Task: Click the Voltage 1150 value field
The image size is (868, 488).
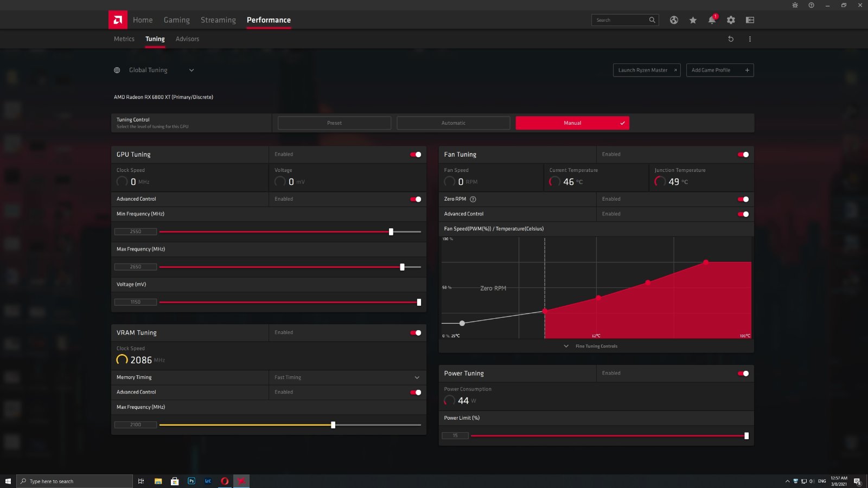Action: [136, 302]
